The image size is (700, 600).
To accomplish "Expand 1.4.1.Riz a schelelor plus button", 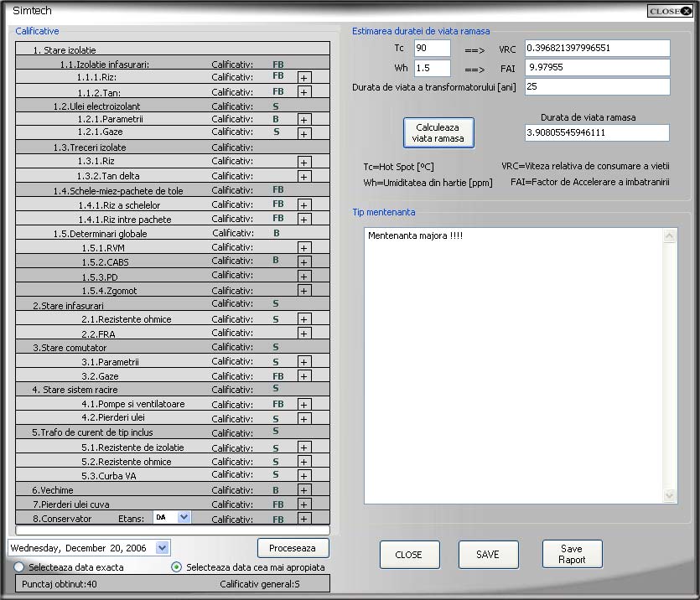I will [304, 204].
